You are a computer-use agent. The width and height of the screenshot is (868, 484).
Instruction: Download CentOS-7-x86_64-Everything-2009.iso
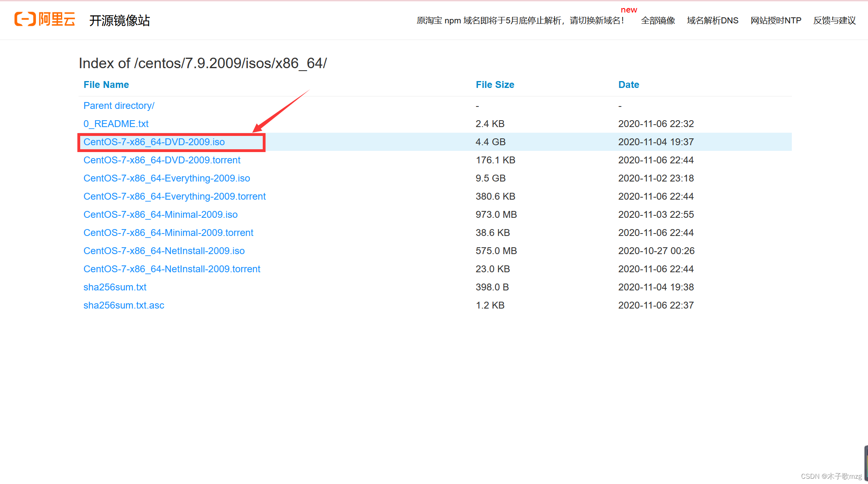point(167,178)
